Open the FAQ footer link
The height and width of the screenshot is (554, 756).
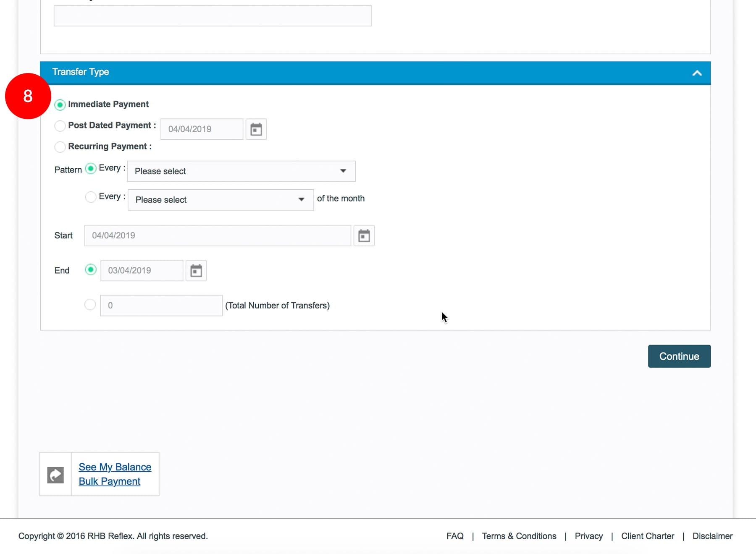[455, 536]
